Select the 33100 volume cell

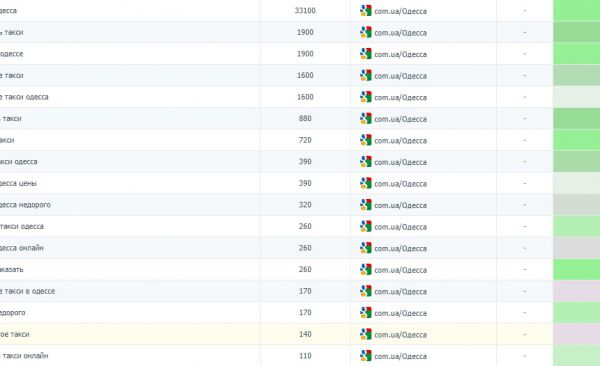click(x=305, y=10)
